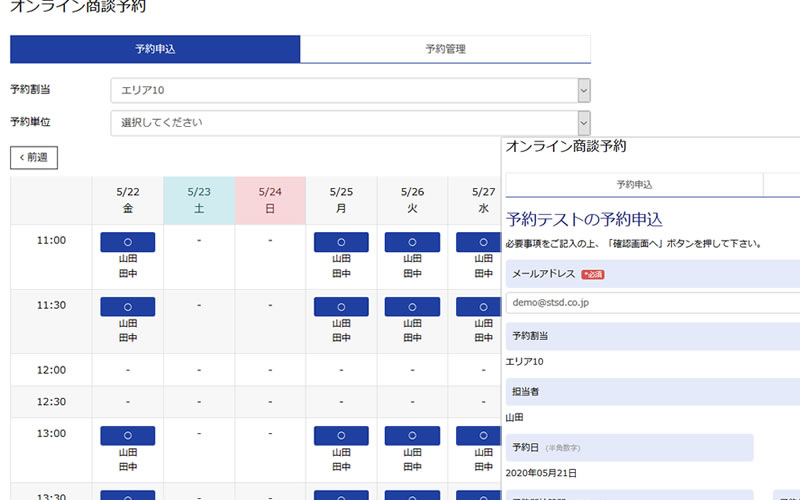
Task: Select the 予約申込 tab in the main window
Action: click(x=155, y=49)
